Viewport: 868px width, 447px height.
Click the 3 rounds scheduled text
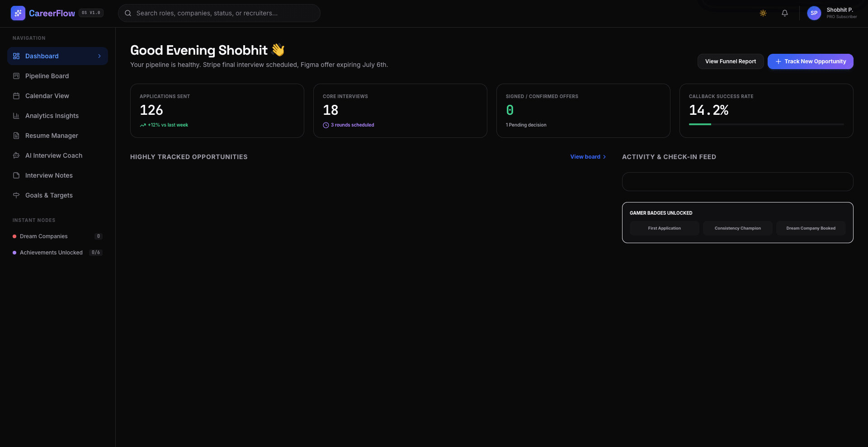353,125
